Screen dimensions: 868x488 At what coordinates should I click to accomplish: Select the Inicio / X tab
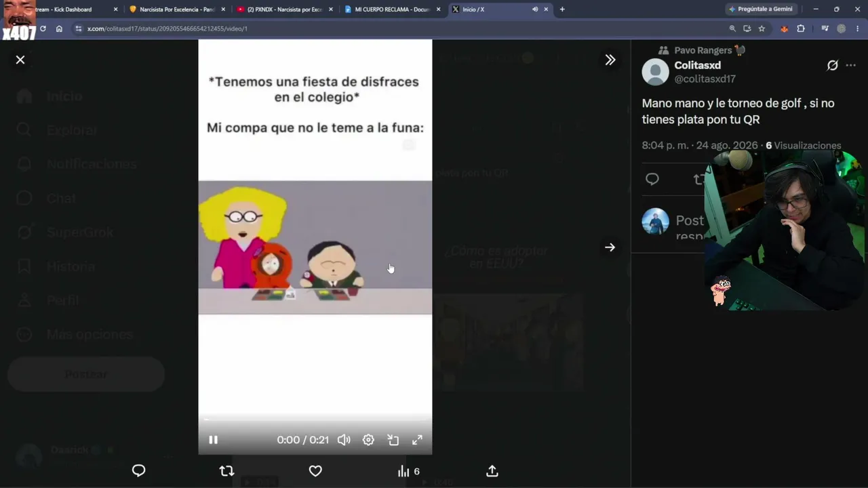(x=500, y=9)
